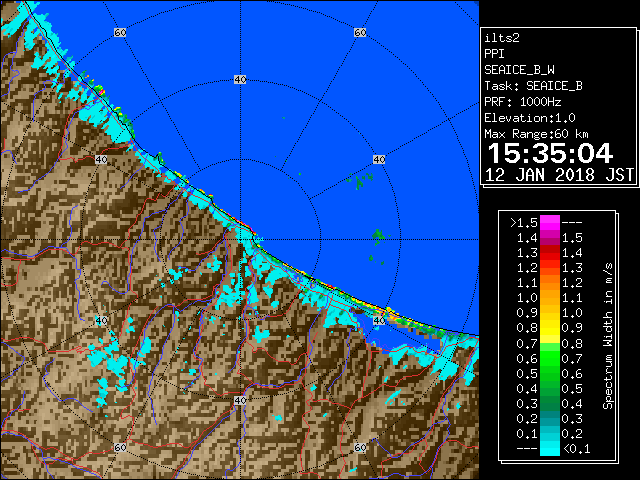Click the radar site name "ilts2"
This screenshot has height=480, width=640.
[502, 38]
